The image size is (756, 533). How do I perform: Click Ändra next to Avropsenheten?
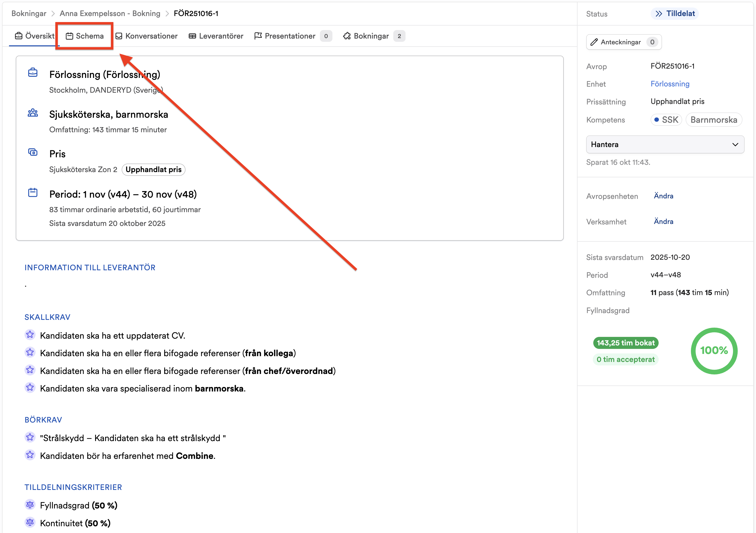(663, 196)
